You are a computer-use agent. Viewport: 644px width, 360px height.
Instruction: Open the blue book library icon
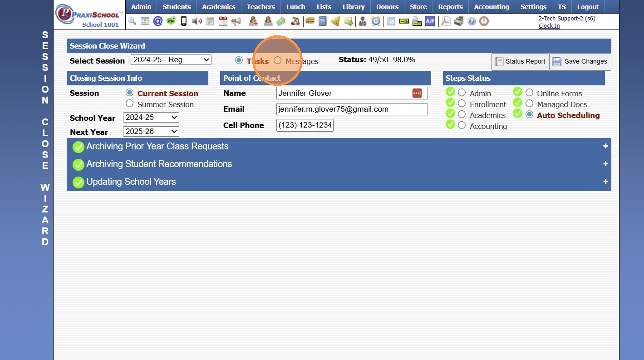pos(323,21)
